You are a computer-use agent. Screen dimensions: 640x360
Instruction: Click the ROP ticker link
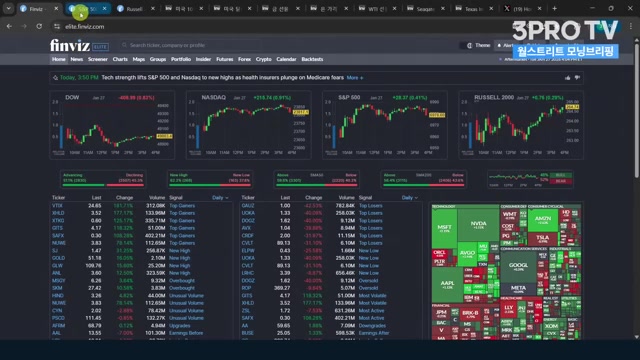pyautogui.click(x=247, y=288)
